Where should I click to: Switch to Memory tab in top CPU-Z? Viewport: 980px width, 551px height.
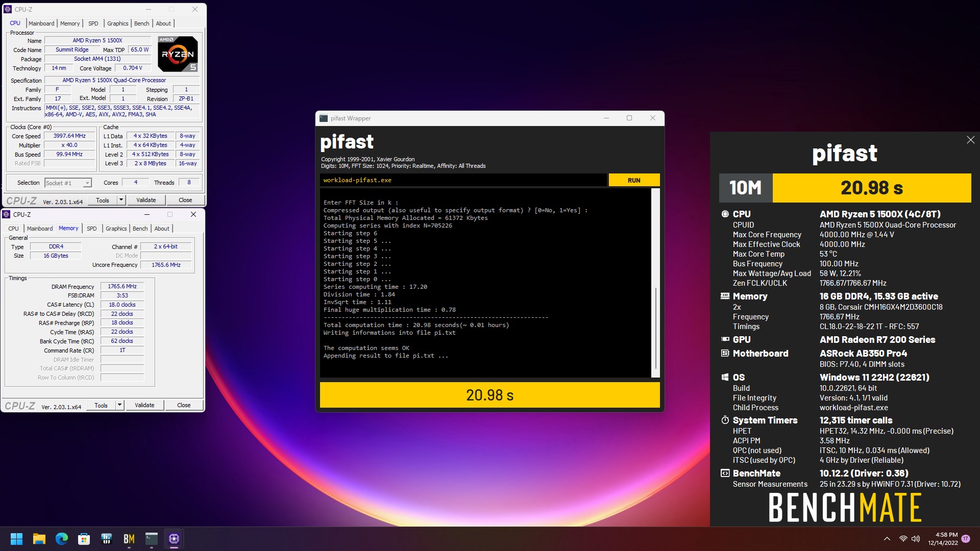click(x=70, y=23)
